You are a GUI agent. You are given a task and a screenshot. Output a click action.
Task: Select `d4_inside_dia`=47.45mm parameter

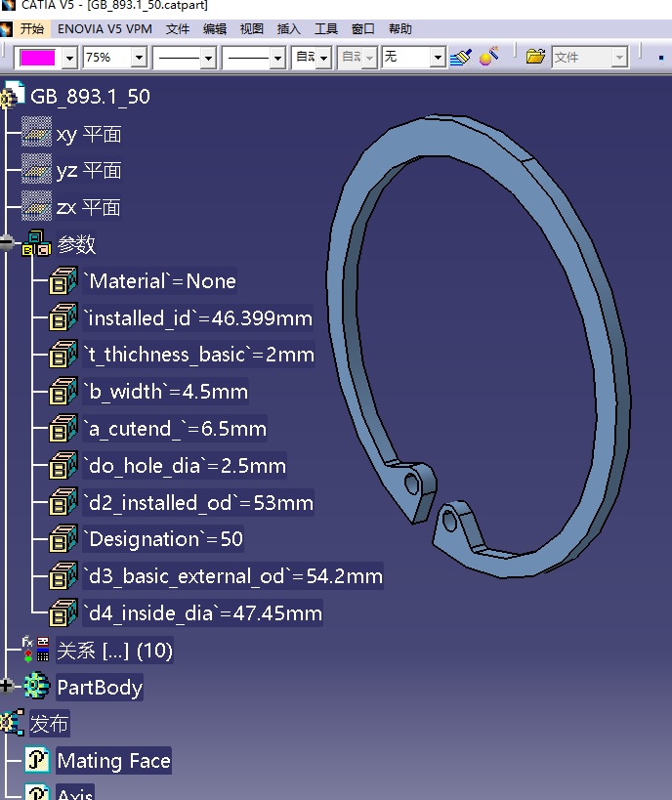(203, 613)
